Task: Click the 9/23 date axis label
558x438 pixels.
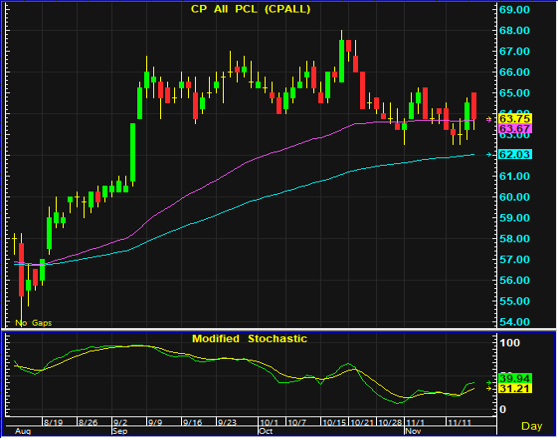Action: click(x=227, y=423)
